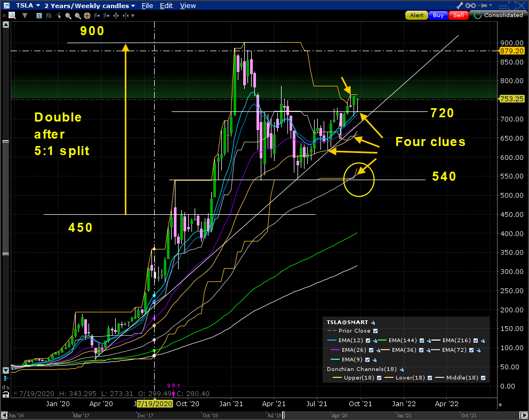Click the 879.20 price label on axis
The width and height of the screenshot is (529, 420).
pos(512,51)
